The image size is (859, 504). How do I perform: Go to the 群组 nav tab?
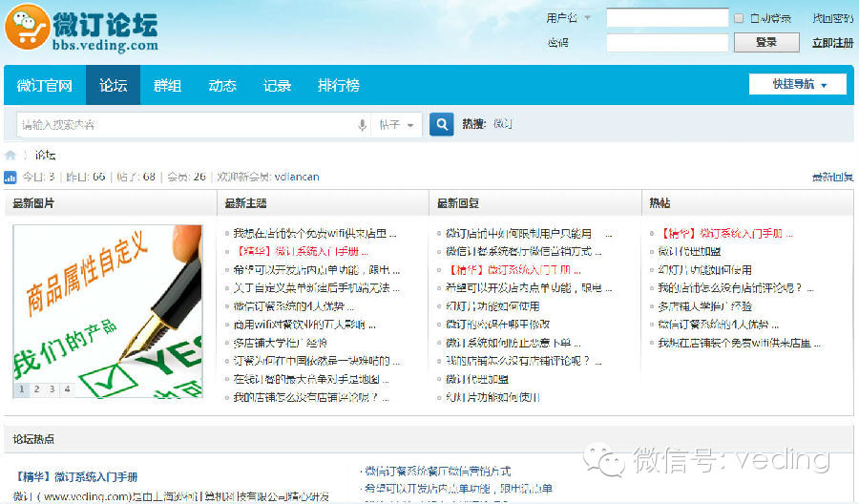click(167, 86)
